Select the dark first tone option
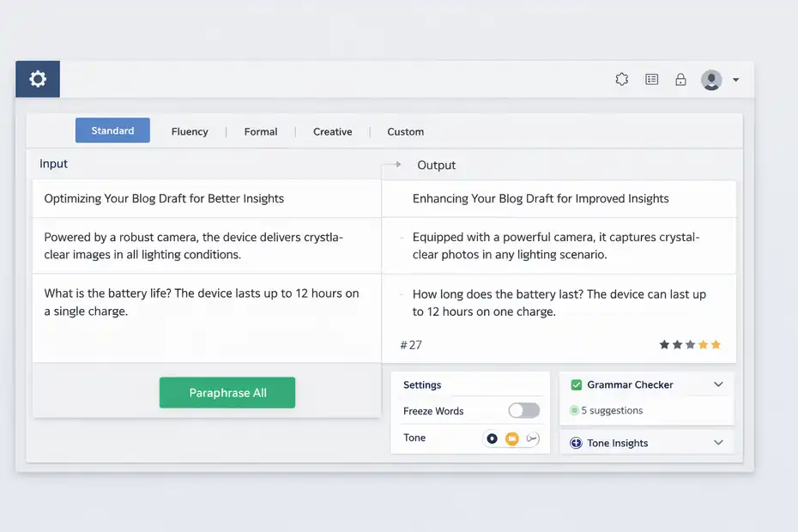The width and height of the screenshot is (798, 532). point(492,438)
